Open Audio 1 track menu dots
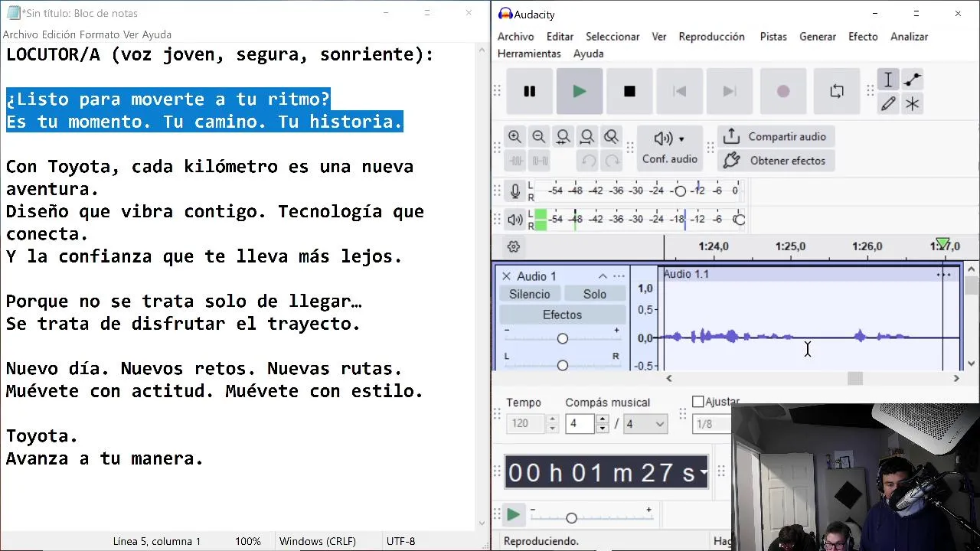Viewport: 980px width, 551px height. click(619, 276)
